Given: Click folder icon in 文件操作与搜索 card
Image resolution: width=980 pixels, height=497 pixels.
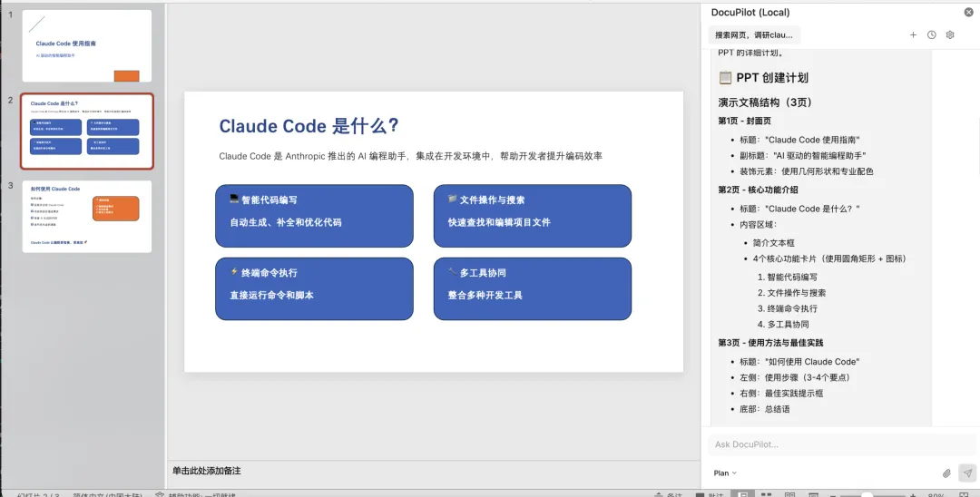Looking at the screenshot, I should pos(453,200).
